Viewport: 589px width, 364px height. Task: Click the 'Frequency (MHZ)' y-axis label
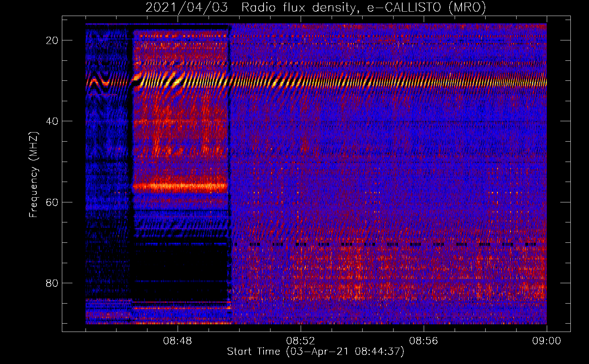(33, 175)
